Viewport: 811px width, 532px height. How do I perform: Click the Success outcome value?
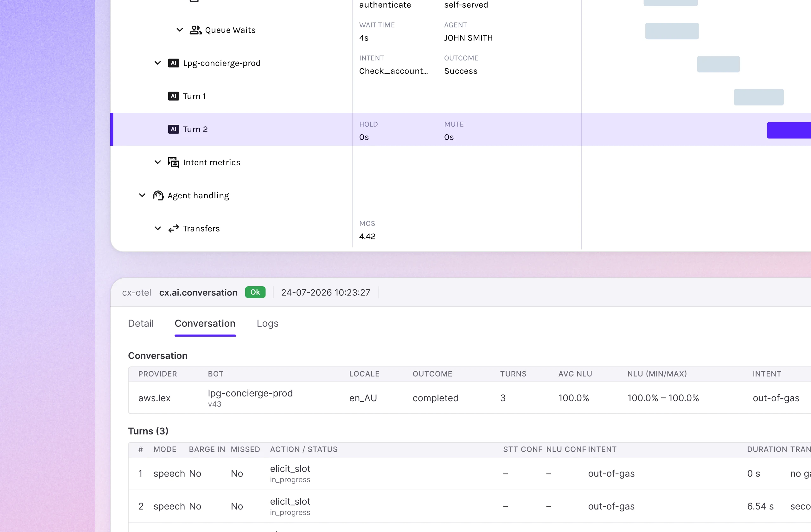coord(461,71)
